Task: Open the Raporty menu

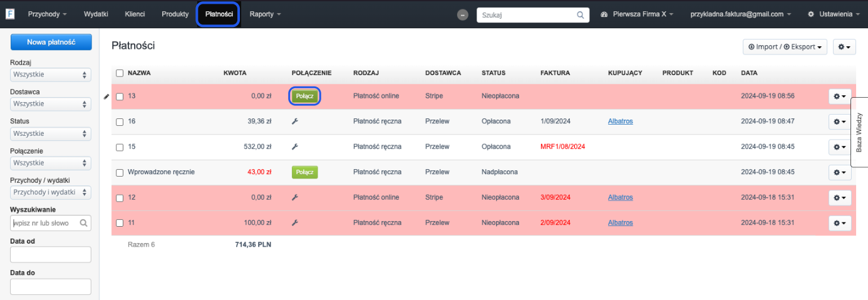Action: (265, 14)
